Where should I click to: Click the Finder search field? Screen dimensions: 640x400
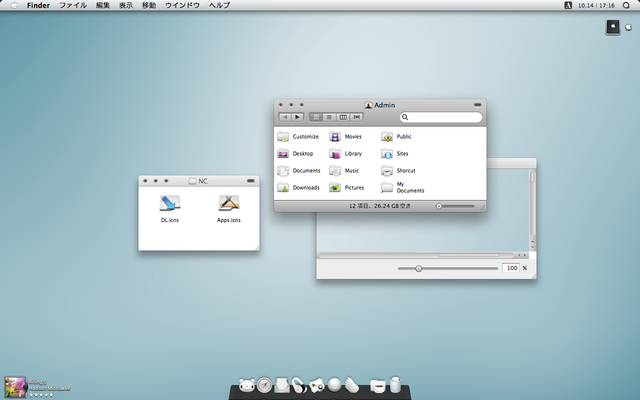click(x=440, y=117)
